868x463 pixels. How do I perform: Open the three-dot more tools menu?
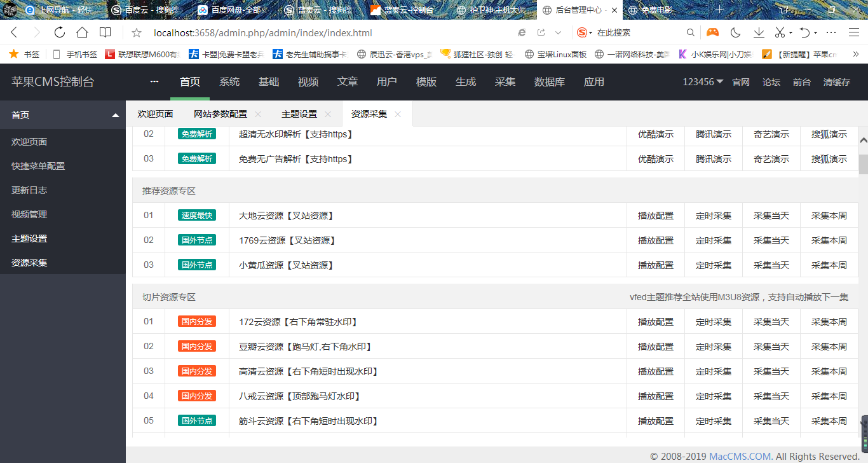[x=831, y=32]
